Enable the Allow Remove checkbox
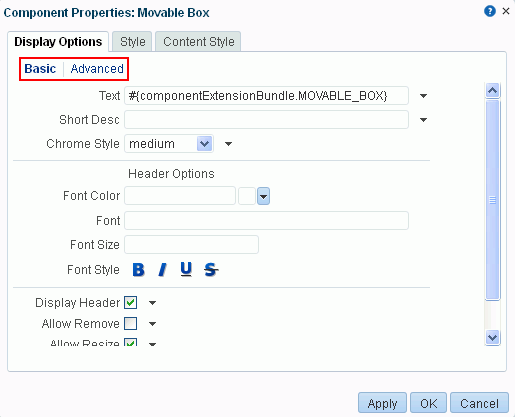This screenshot has width=515, height=417. 130,323
